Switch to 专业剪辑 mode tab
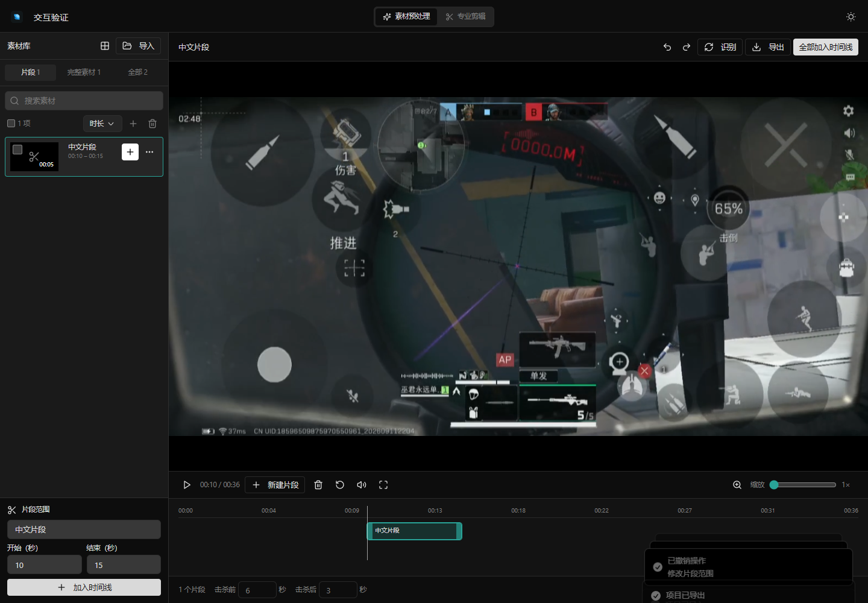The height and width of the screenshot is (603, 868). point(465,17)
